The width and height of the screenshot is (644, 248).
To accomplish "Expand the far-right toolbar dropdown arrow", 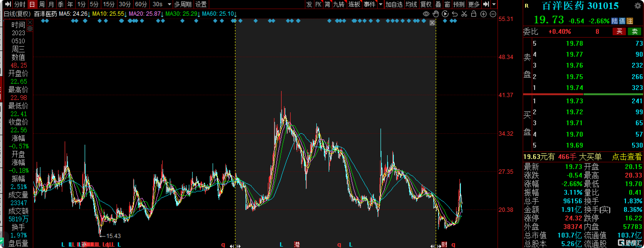I will click(x=494, y=4).
